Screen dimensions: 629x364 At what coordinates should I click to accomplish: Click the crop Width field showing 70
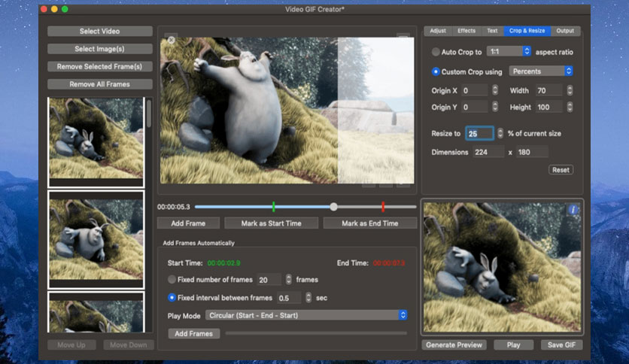(x=548, y=90)
